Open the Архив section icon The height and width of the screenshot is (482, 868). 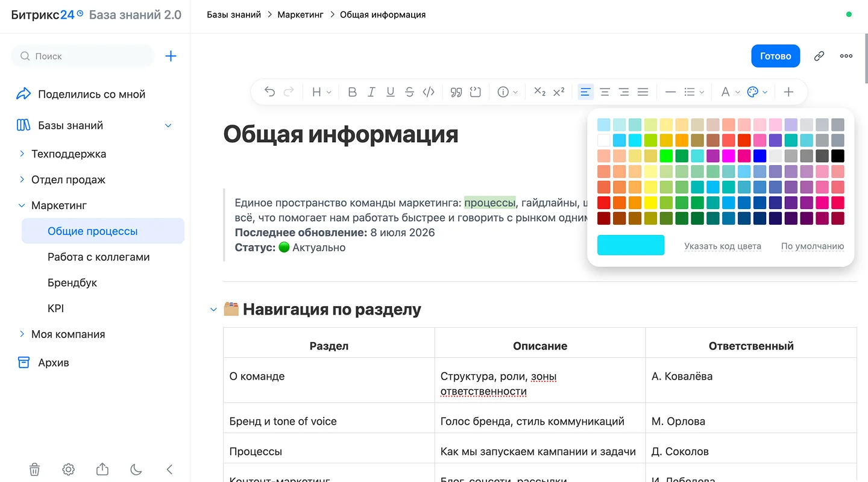coord(24,363)
